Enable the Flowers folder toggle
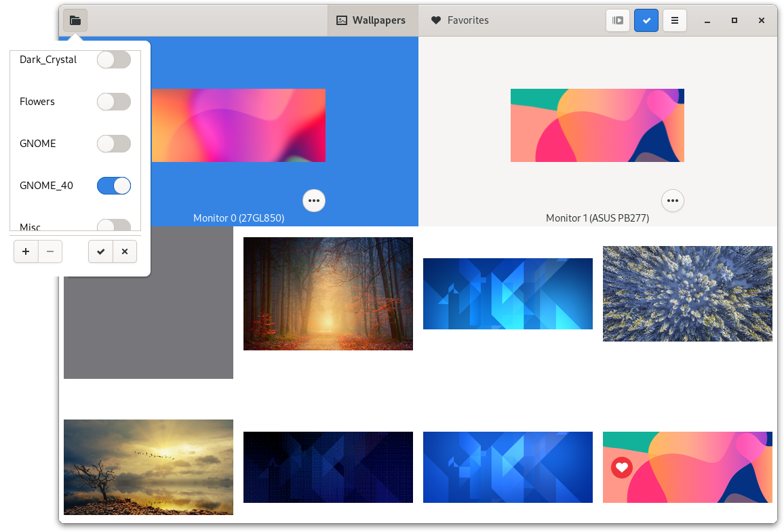Screen dimensions: 784x532 (x=113, y=102)
